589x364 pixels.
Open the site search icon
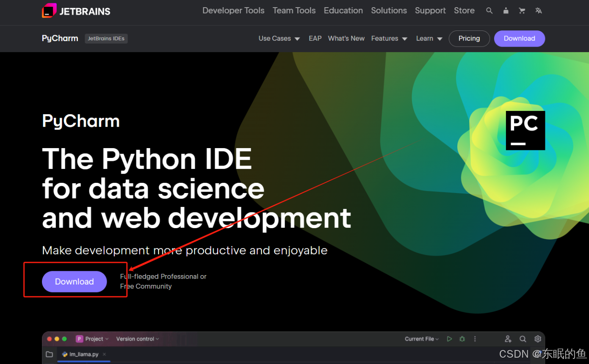(489, 11)
